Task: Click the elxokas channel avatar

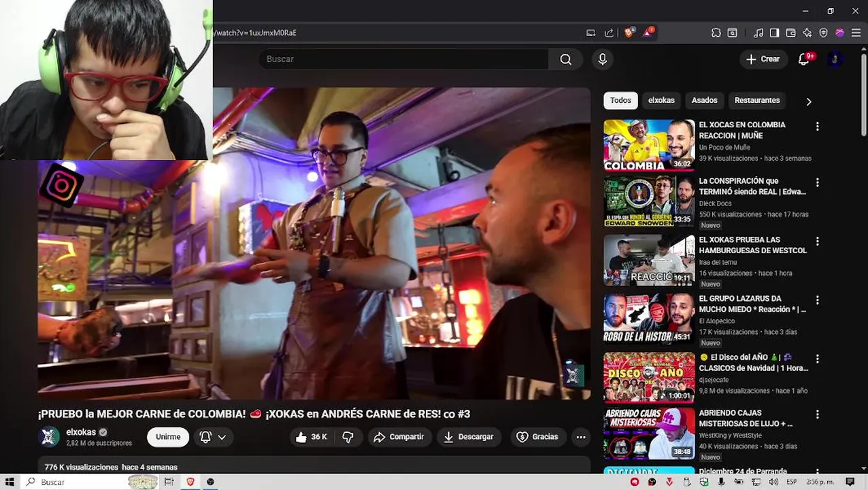Action: pyautogui.click(x=50, y=437)
